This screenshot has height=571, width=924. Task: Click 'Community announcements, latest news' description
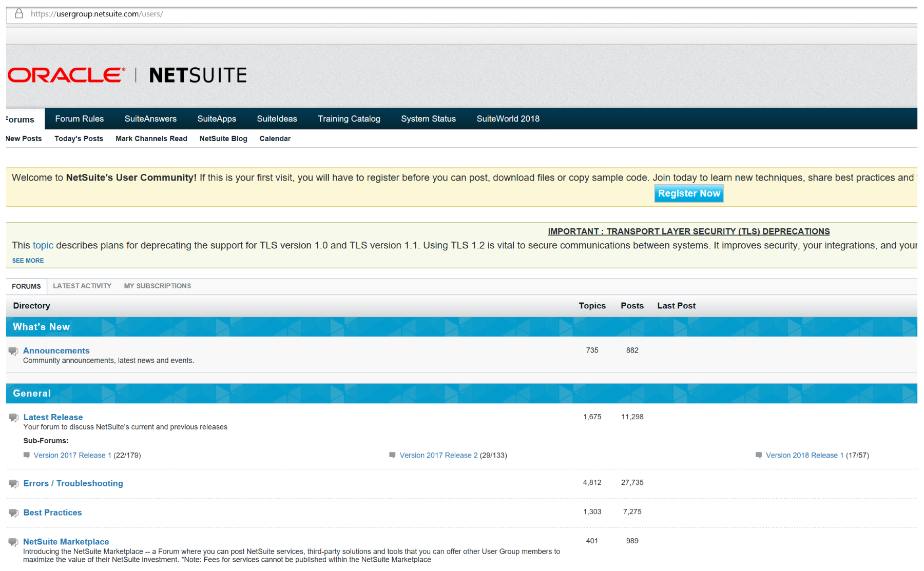[x=108, y=361]
